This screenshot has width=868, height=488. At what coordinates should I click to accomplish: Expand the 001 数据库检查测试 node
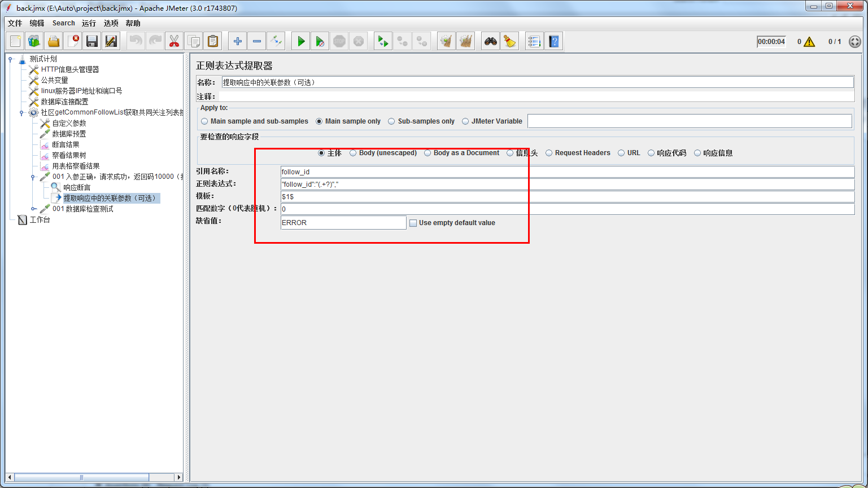coord(33,209)
